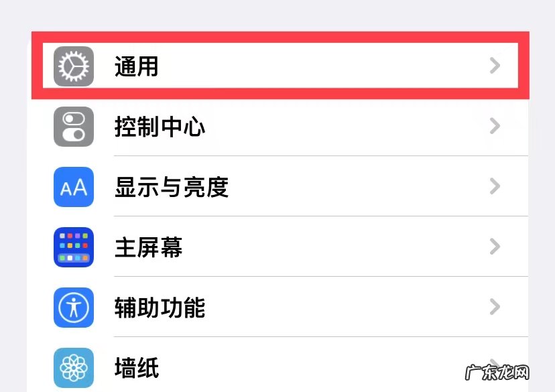The height and width of the screenshot is (392, 555).
Task: Open the 通用 settings entry
Action: 268,65
